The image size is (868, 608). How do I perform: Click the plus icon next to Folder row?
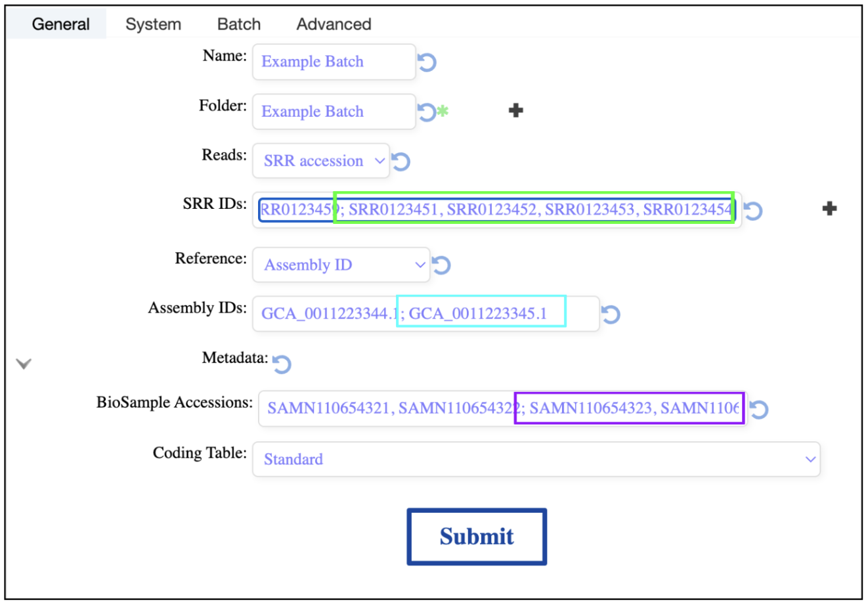[x=516, y=110]
